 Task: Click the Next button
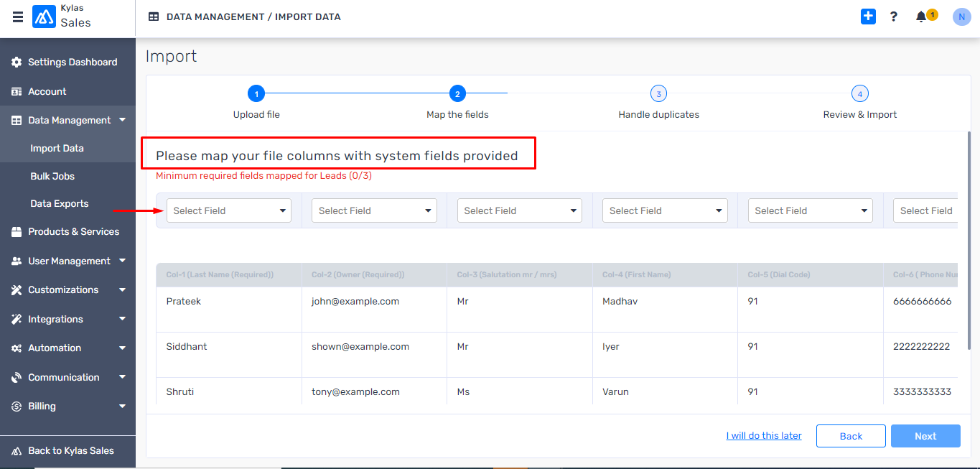[x=925, y=436]
